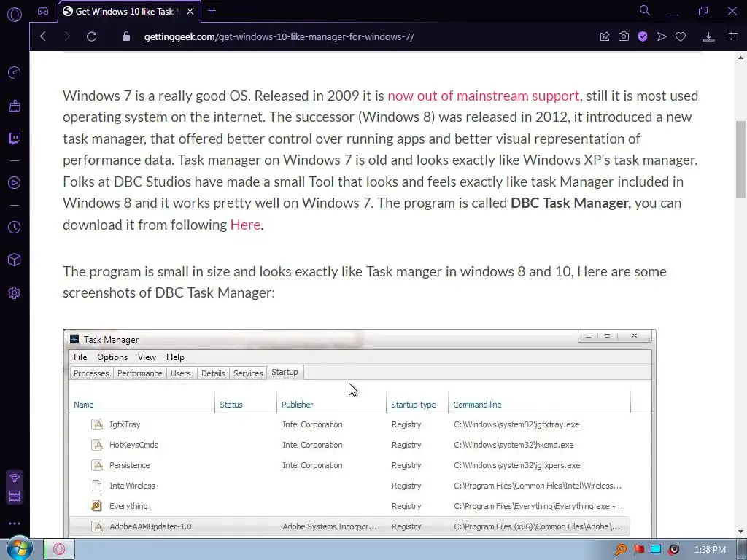Go back to the previous page
Image resolution: width=747 pixels, height=560 pixels.
pos(43,36)
